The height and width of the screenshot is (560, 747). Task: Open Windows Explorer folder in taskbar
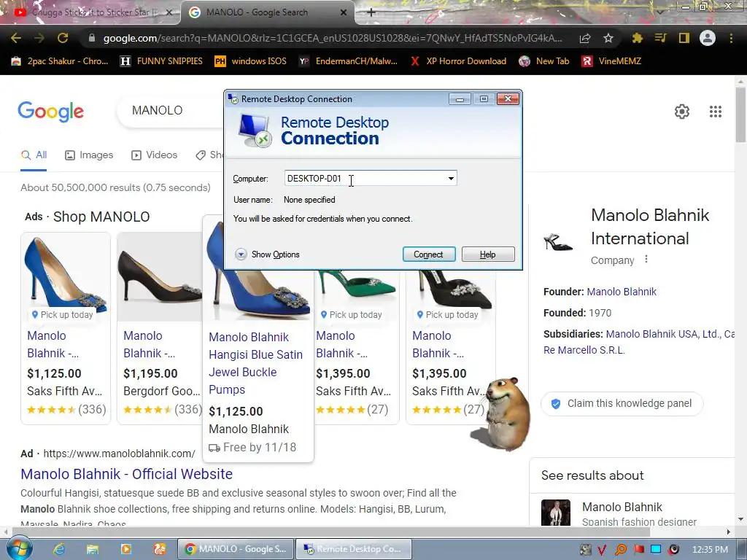[x=93, y=549]
